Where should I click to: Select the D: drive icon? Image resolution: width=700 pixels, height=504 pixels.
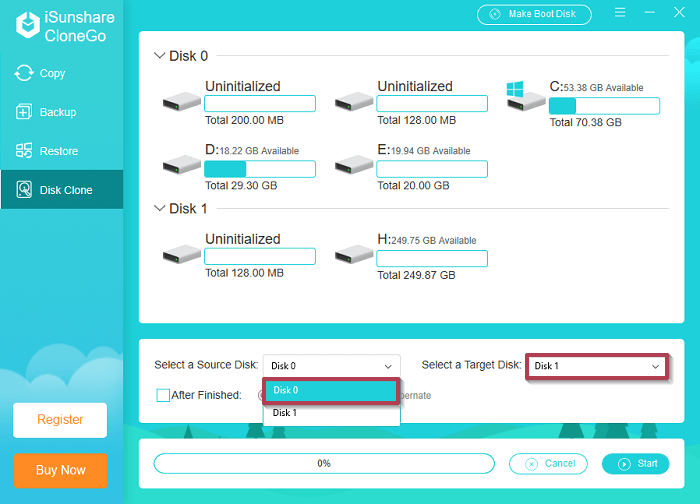point(181,164)
